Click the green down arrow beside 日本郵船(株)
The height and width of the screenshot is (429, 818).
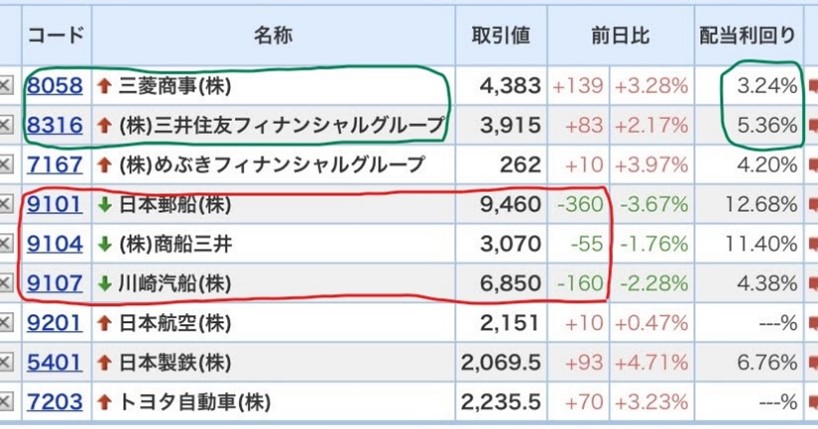103,205
